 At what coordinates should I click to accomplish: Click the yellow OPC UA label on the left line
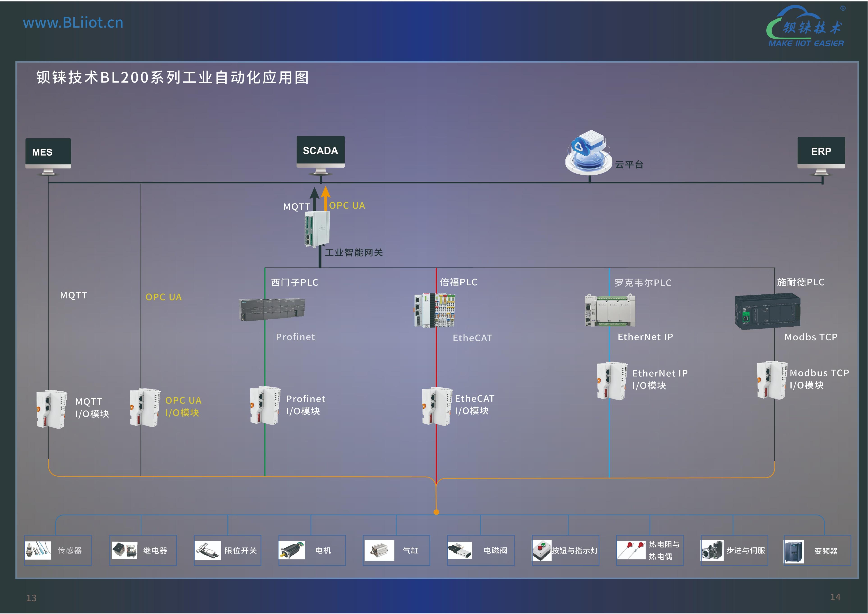[x=164, y=297]
